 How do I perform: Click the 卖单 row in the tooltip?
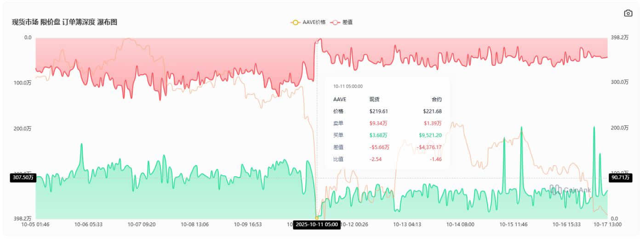[387, 123]
